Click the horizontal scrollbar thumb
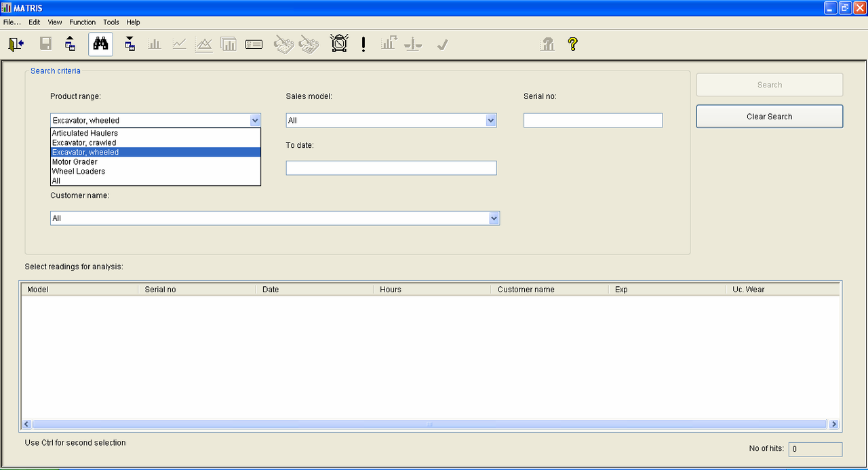 (429, 424)
